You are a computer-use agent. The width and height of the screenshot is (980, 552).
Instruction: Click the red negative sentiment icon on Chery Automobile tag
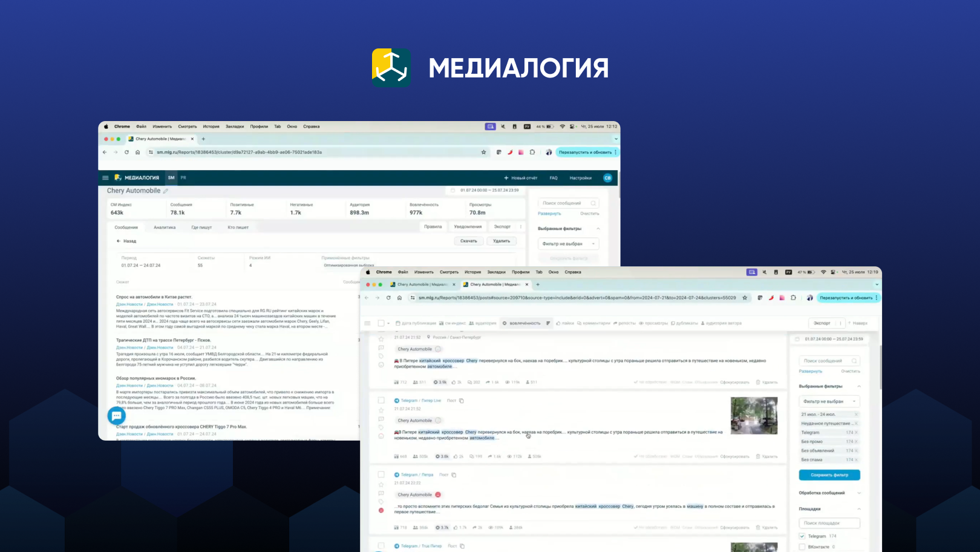tap(438, 495)
